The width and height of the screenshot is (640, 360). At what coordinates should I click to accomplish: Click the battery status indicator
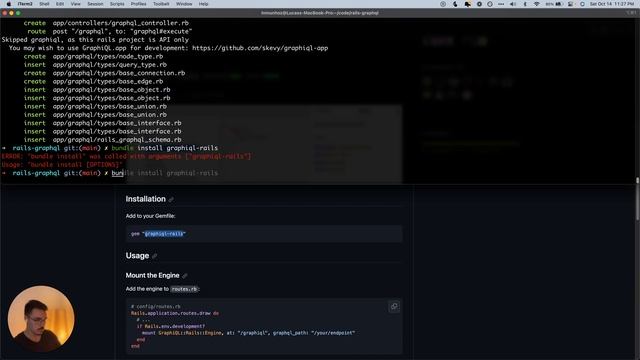555,4
